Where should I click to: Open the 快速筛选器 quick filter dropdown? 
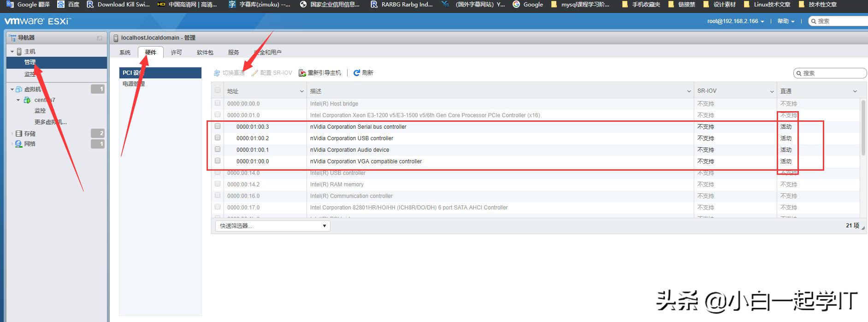[x=273, y=226]
